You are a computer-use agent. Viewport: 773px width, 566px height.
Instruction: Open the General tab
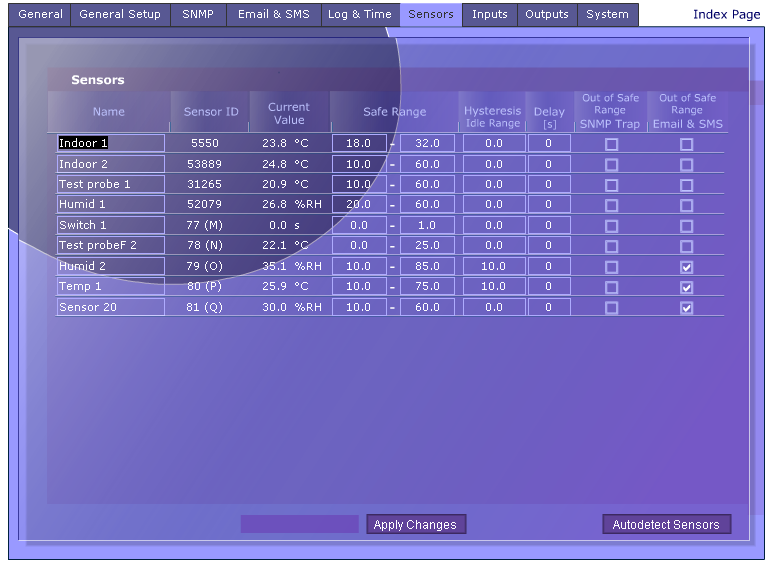[40, 14]
